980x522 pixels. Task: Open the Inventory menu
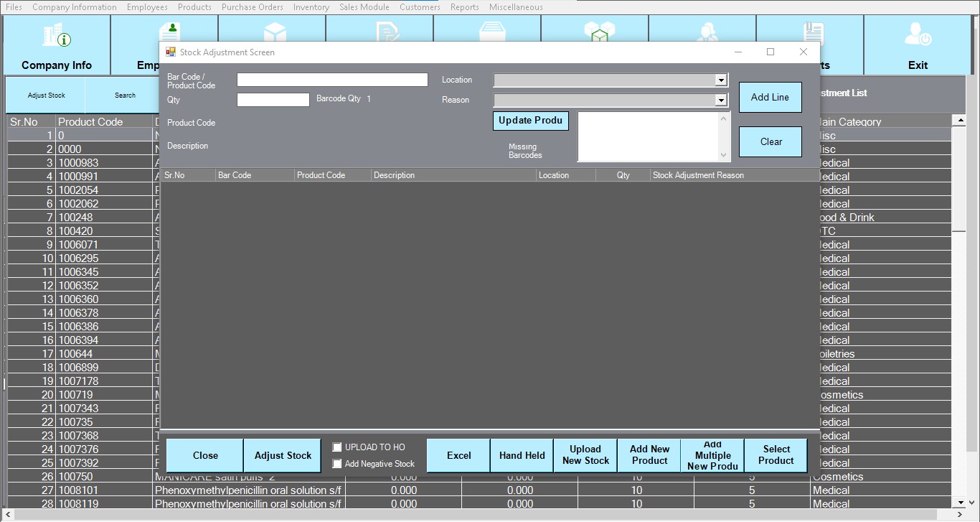(311, 7)
